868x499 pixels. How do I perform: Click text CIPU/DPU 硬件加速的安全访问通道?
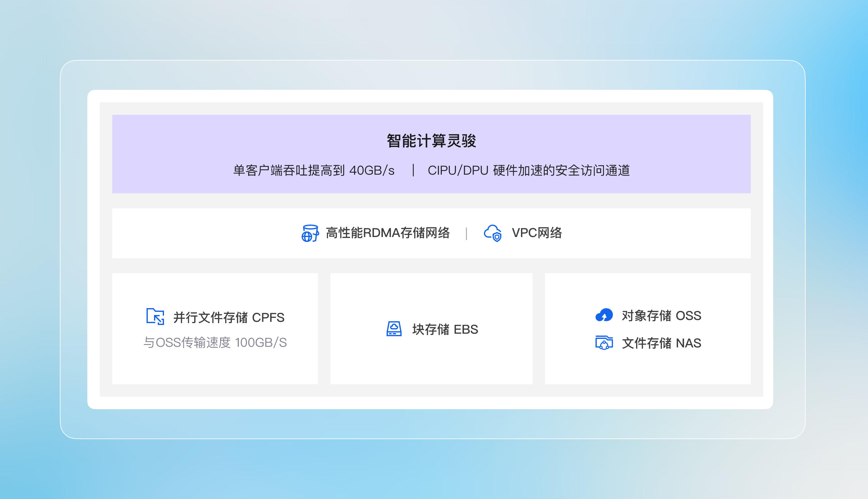pos(529,170)
